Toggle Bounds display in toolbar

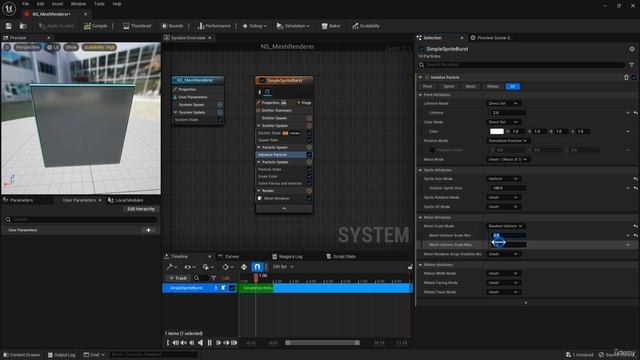pos(173,26)
